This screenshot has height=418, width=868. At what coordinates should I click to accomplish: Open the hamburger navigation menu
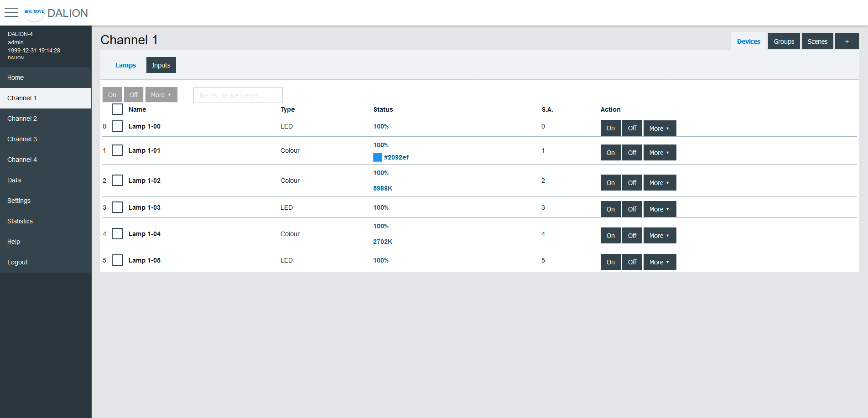coord(11,12)
